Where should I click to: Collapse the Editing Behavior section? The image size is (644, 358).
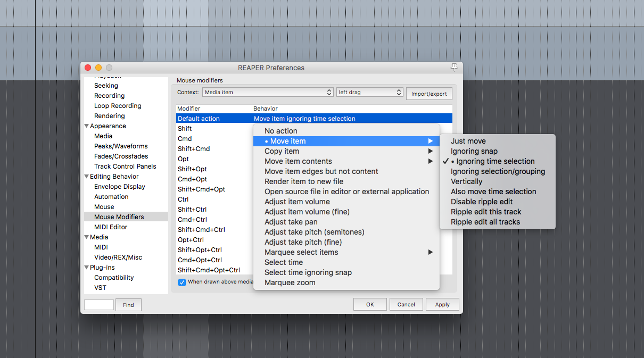point(87,177)
